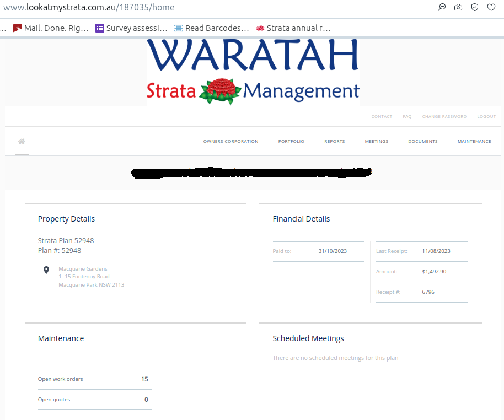Click the heart bookmark icon in address bar
Screen dimensions: 504x420
491,7
